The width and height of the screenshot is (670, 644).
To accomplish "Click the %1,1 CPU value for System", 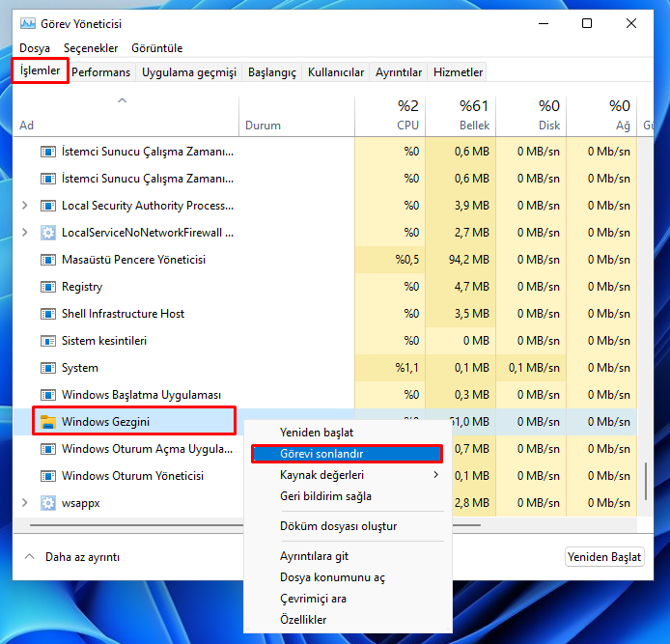I will [406, 368].
